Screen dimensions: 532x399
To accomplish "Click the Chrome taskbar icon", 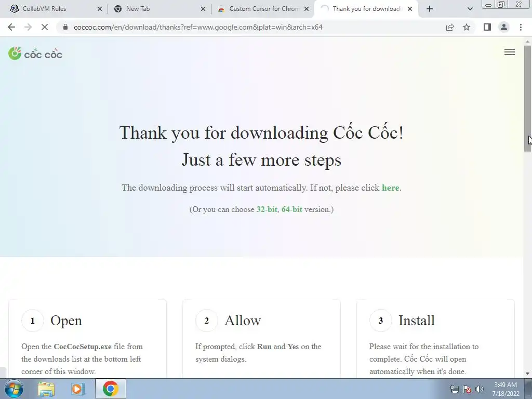I will click(x=110, y=389).
